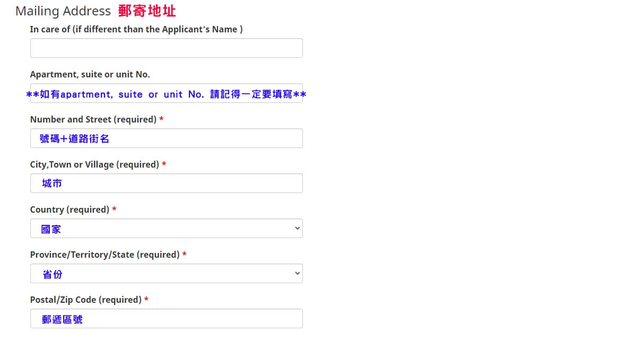Click red asterisk beside Country label
Screen dimensions: 644x350
(x=114, y=209)
